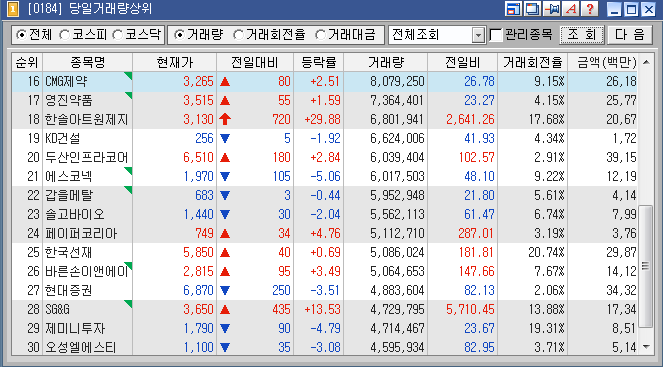Select the 코스닥 radio button
Viewport: 663px width, 367px height.
(x=118, y=35)
